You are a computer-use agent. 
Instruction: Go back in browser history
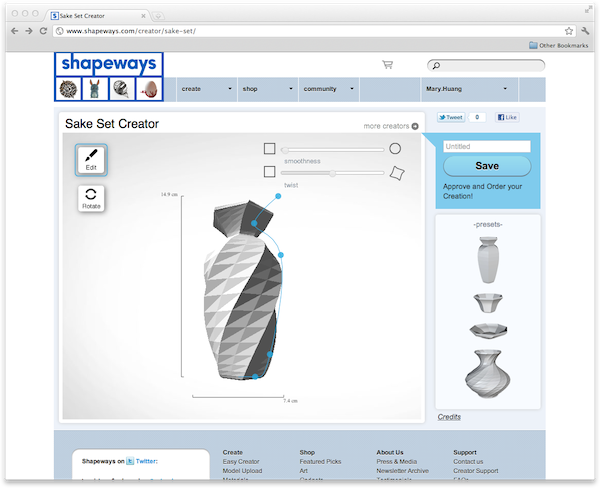pyautogui.click(x=15, y=31)
